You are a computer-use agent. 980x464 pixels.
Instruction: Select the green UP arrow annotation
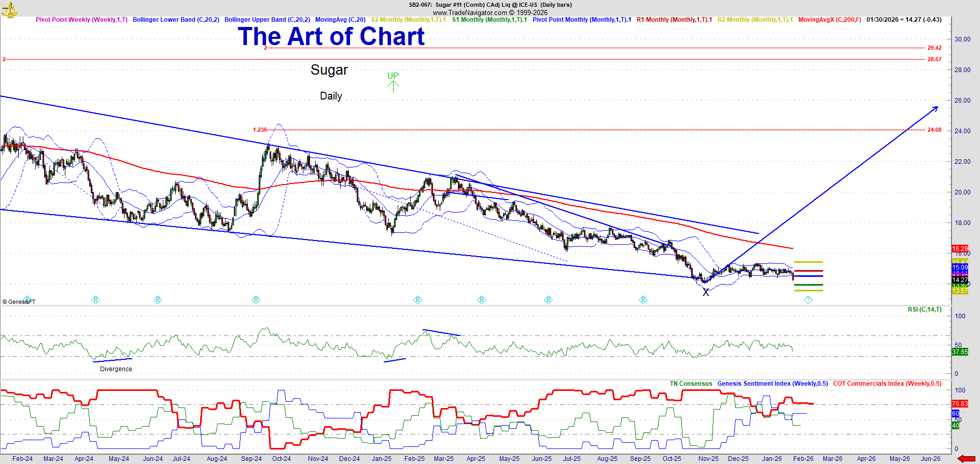(393, 82)
